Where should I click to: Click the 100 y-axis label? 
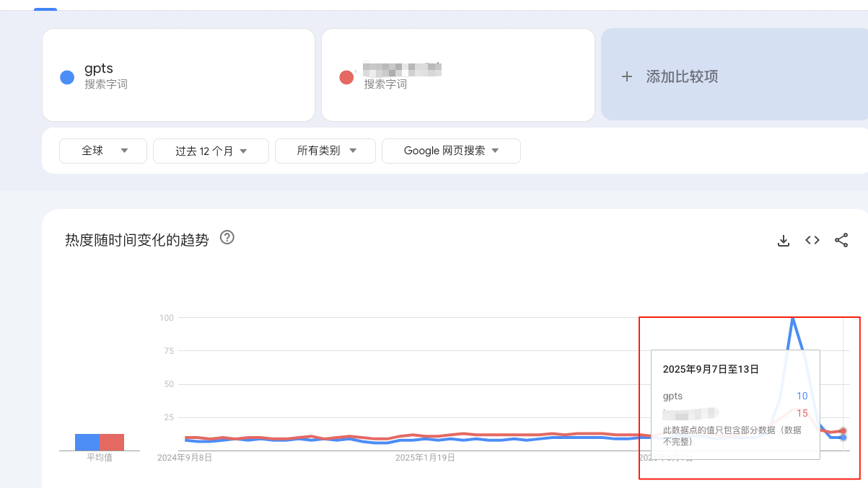coord(167,318)
